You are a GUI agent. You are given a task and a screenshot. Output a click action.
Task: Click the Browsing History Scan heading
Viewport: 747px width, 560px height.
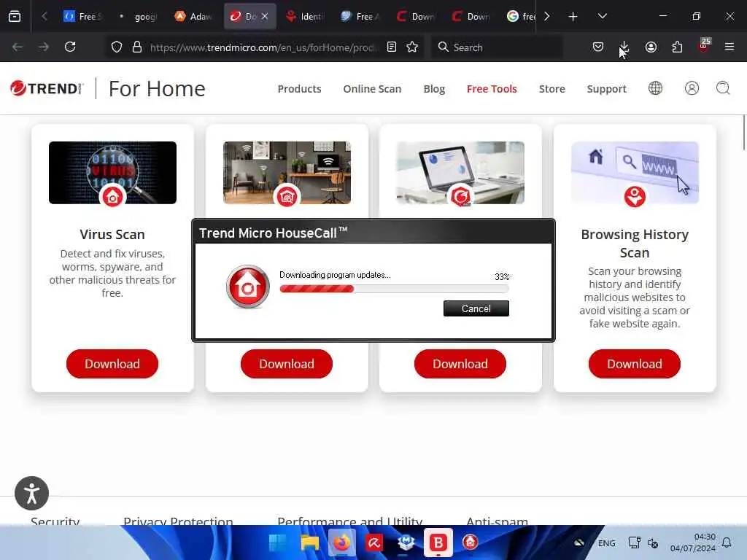[x=635, y=244]
